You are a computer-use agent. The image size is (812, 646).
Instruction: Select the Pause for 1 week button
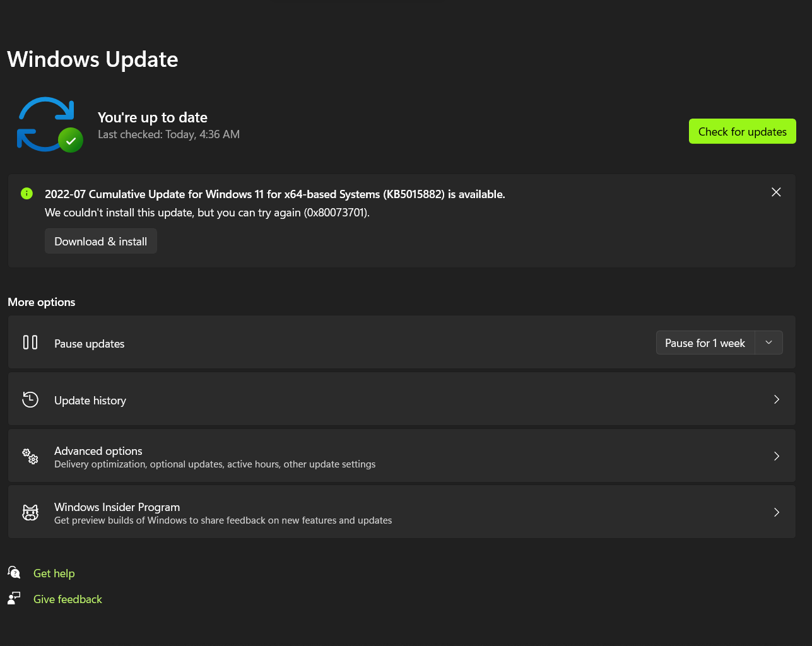click(705, 343)
